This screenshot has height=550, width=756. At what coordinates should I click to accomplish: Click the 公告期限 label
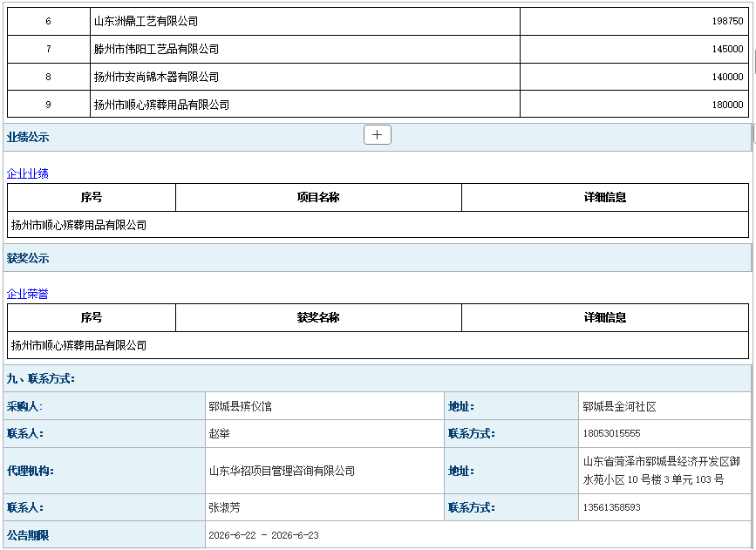28,535
